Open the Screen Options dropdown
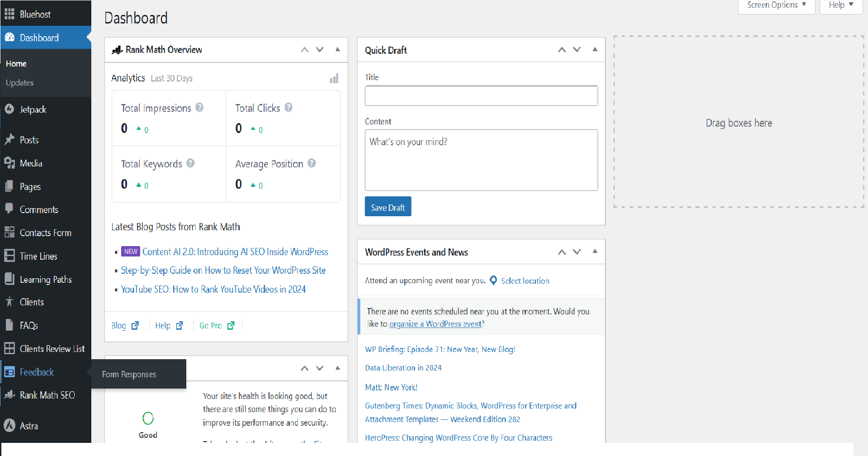Viewport: 868px width, 456px height. [x=776, y=5]
